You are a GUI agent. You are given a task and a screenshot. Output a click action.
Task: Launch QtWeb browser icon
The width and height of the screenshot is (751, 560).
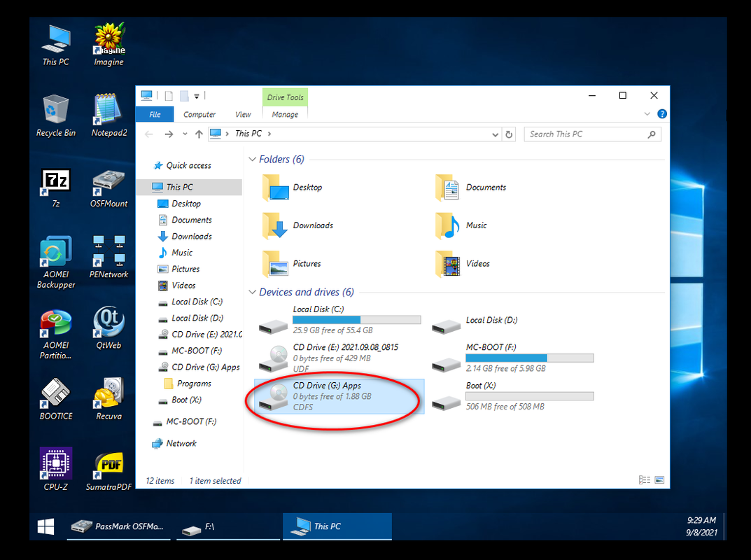click(108, 328)
